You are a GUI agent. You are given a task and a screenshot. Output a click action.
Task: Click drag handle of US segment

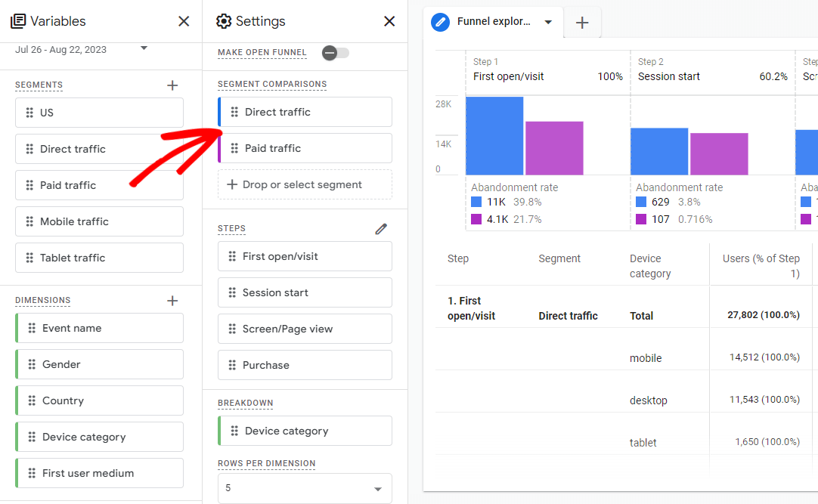pos(29,113)
